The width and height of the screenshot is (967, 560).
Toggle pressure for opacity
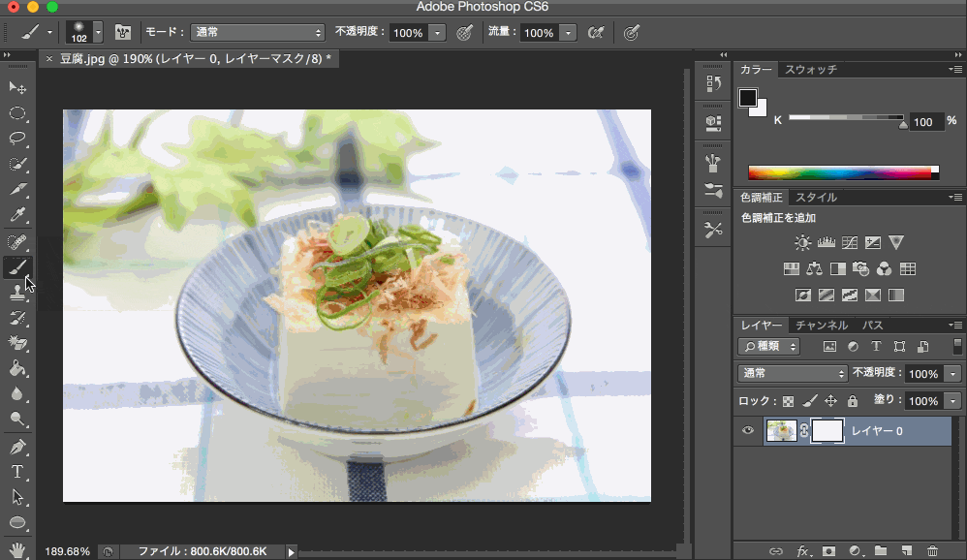coord(465,32)
